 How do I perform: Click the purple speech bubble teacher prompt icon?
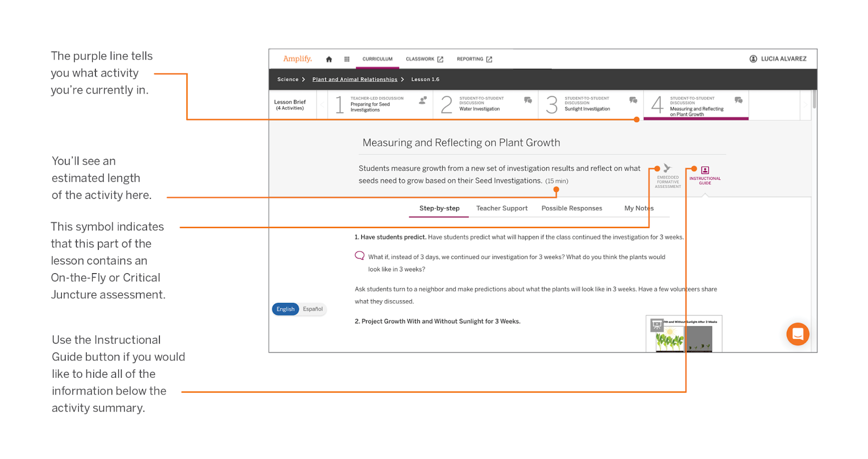(x=359, y=256)
